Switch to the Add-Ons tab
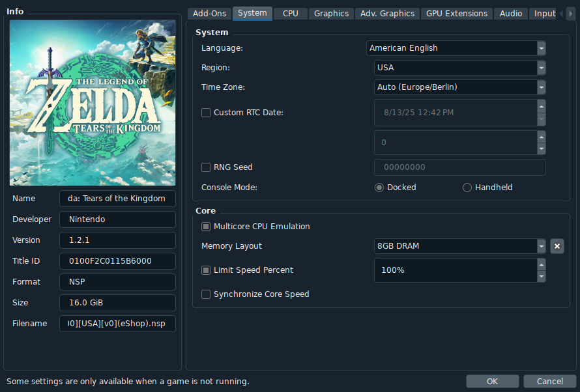The width and height of the screenshot is (580, 392). coord(209,14)
